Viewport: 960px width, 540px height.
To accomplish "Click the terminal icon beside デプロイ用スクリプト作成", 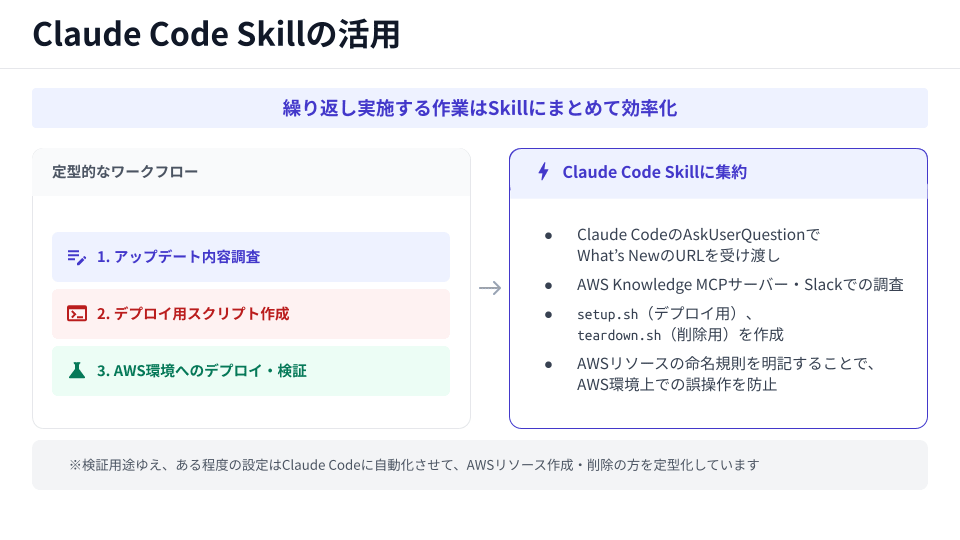I will tap(77, 314).
